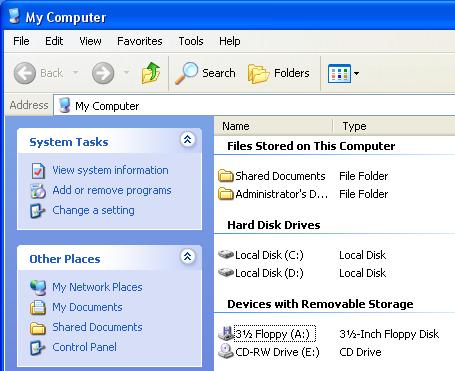Open the View menu
This screenshot has height=371, width=455.
point(90,41)
